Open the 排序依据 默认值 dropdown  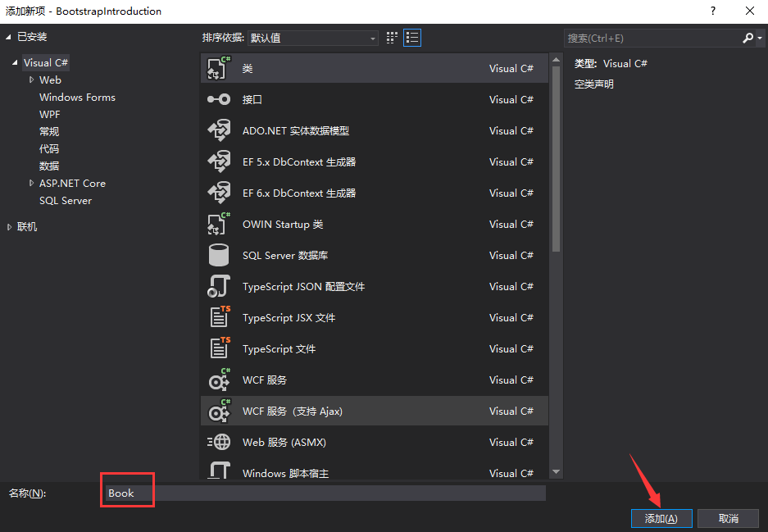click(312, 38)
